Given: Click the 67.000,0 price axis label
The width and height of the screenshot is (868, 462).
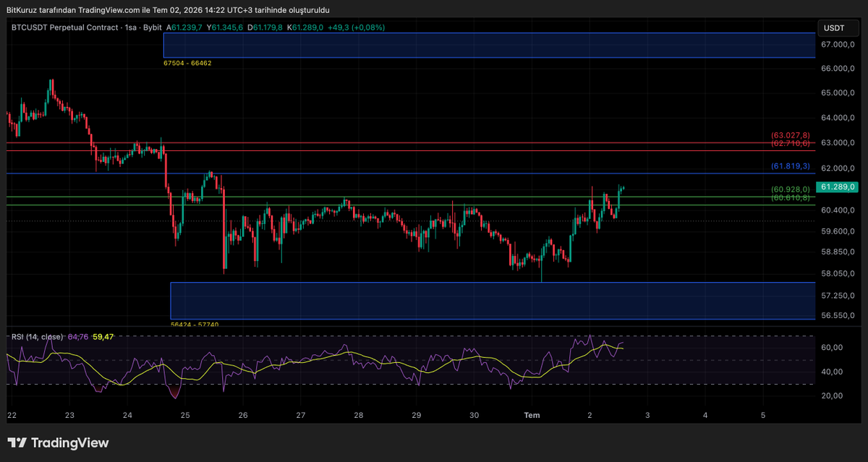Looking at the screenshot, I should click(x=838, y=45).
